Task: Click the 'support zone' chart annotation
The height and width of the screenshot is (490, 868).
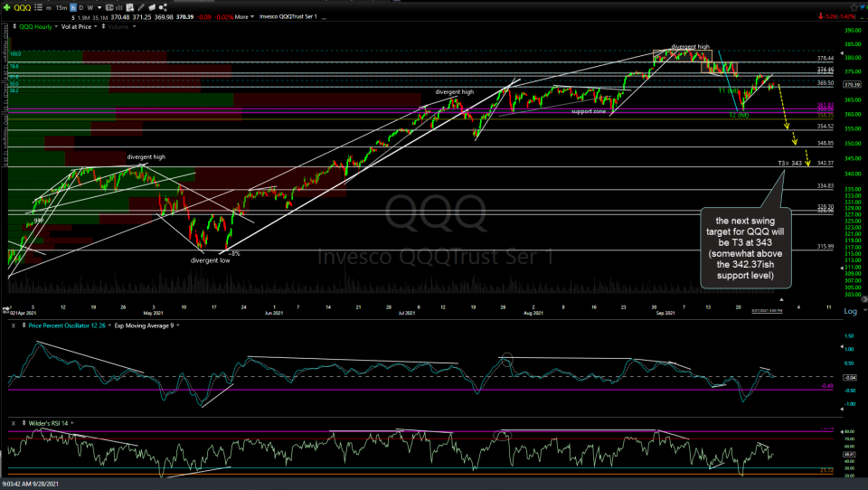Action: [x=589, y=111]
